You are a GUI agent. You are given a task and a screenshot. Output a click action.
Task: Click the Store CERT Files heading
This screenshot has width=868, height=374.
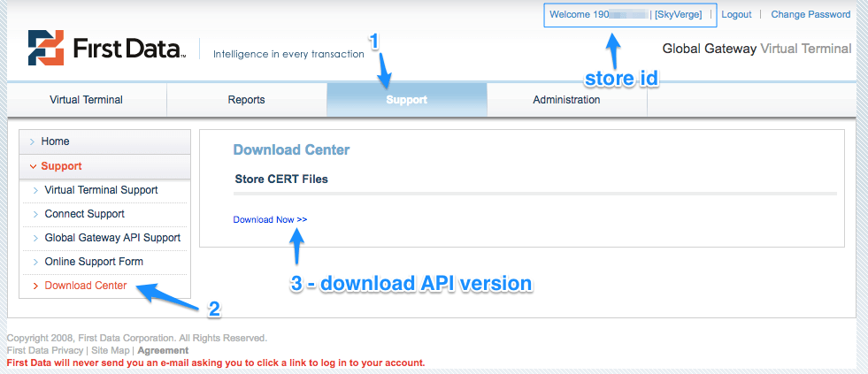click(281, 179)
